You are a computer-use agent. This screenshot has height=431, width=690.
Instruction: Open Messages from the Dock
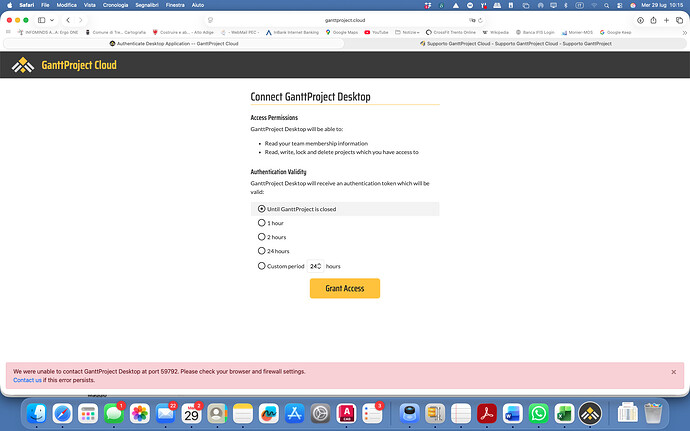point(114,413)
